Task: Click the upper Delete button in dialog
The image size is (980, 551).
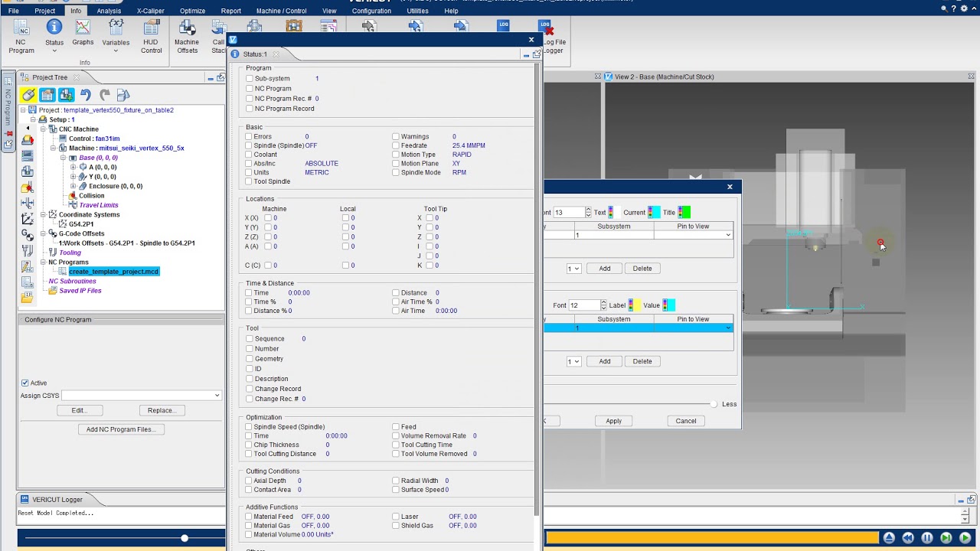Action: click(642, 269)
